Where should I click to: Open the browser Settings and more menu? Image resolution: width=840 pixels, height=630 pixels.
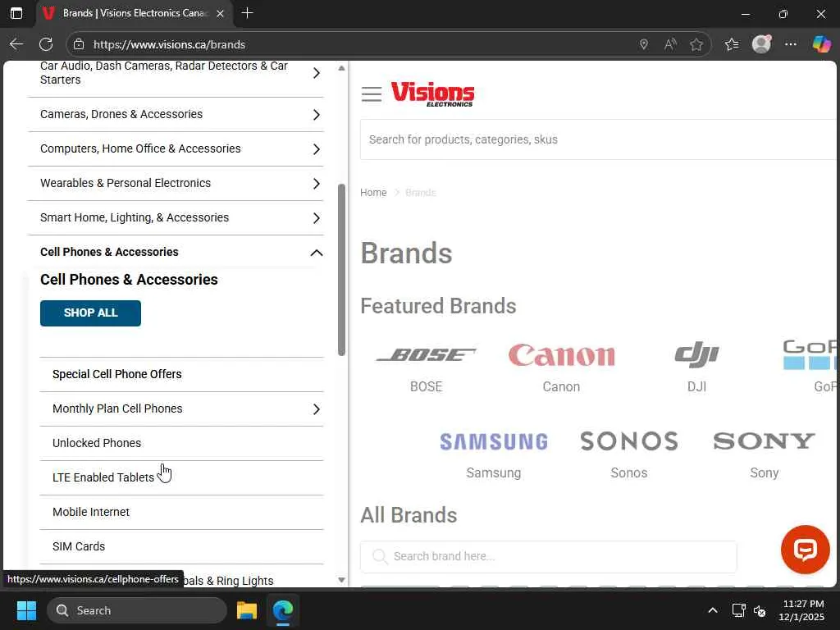791,44
